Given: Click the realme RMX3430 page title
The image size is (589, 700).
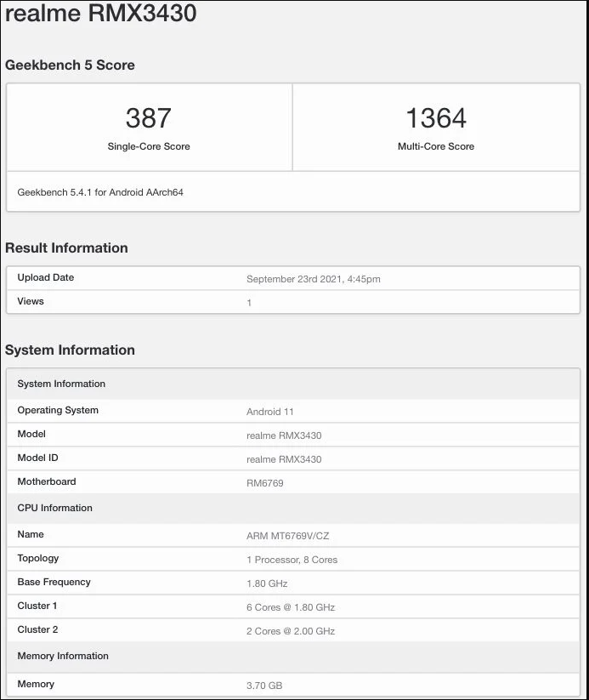Looking at the screenshot, I should (x=101, y=13).
